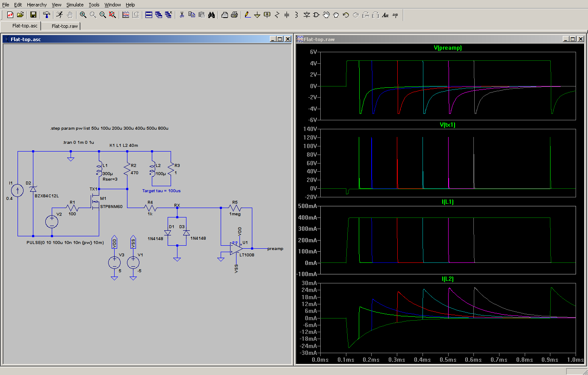
Task: Open the SPICE directive .op tool
Action: [395, 15]
